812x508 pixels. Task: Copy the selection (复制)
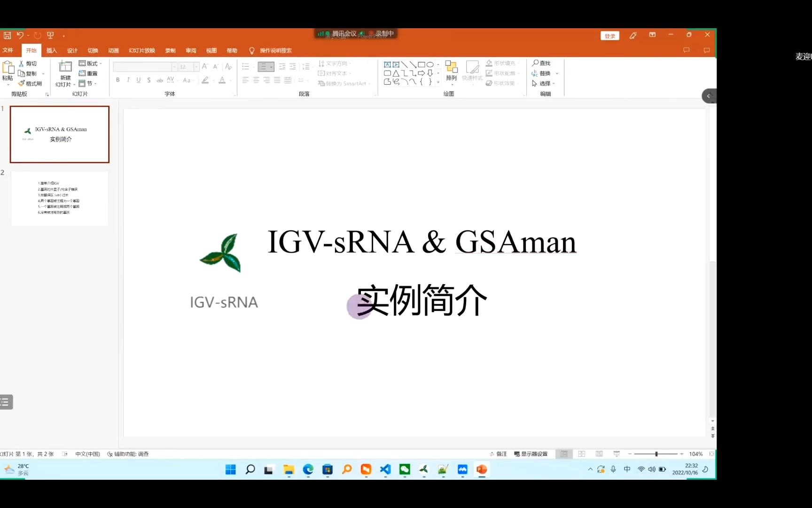pos(27,73)
